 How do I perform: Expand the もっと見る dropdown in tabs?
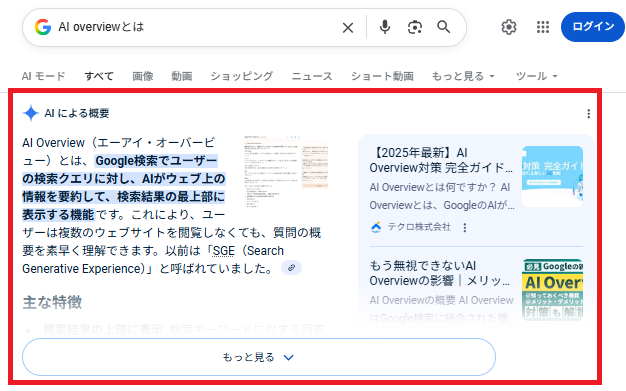[463, 76]
